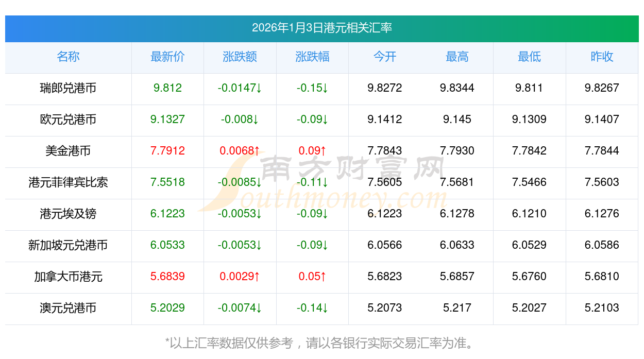This screenshot has width=644, height=359.
Task: Click low value 5.6760 for 加拿大币港元
Action: (x=530, y=277)
